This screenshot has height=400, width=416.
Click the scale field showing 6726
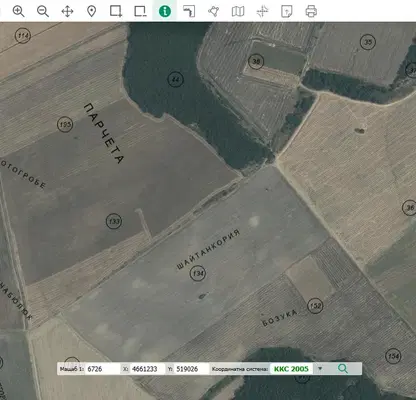[x=102, y=369]
